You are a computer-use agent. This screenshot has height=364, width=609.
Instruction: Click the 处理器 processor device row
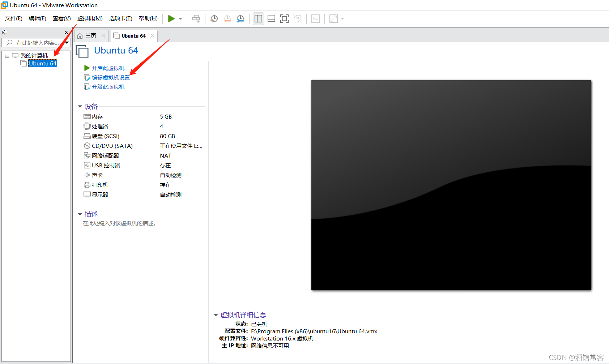point(144,126)
